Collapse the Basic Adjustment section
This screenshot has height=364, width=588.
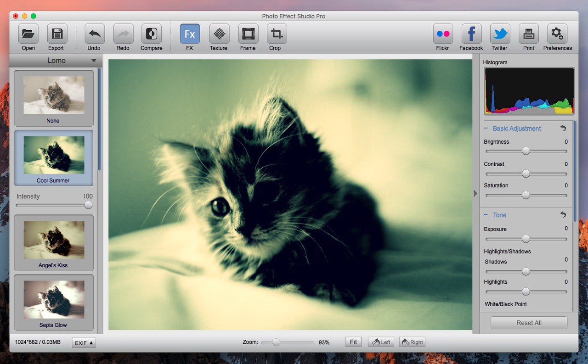[x=486, y=129]
